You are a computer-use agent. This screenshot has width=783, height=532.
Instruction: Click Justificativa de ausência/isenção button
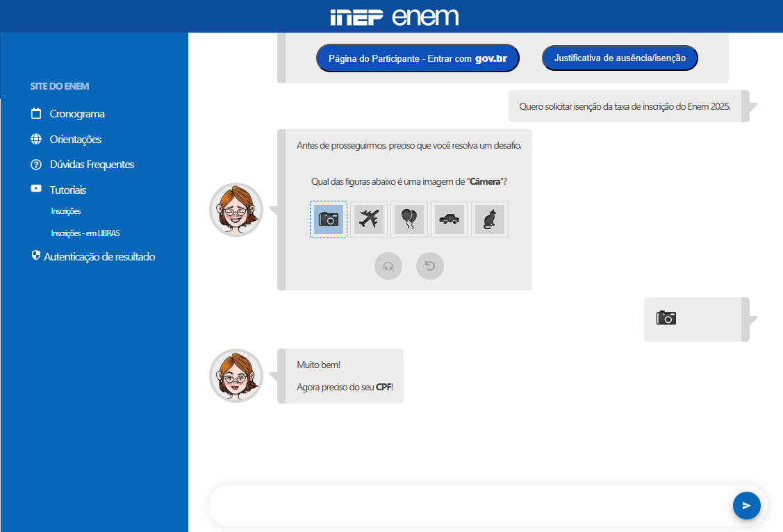620,58
